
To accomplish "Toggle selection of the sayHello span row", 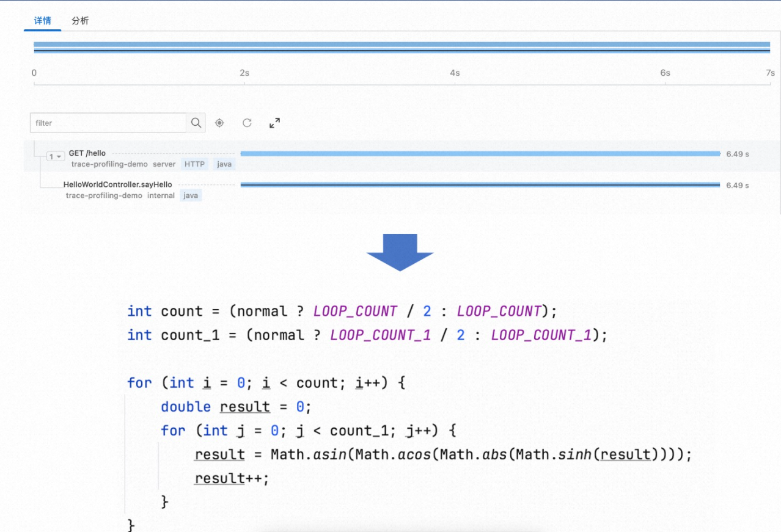I will tap(428, 184).
